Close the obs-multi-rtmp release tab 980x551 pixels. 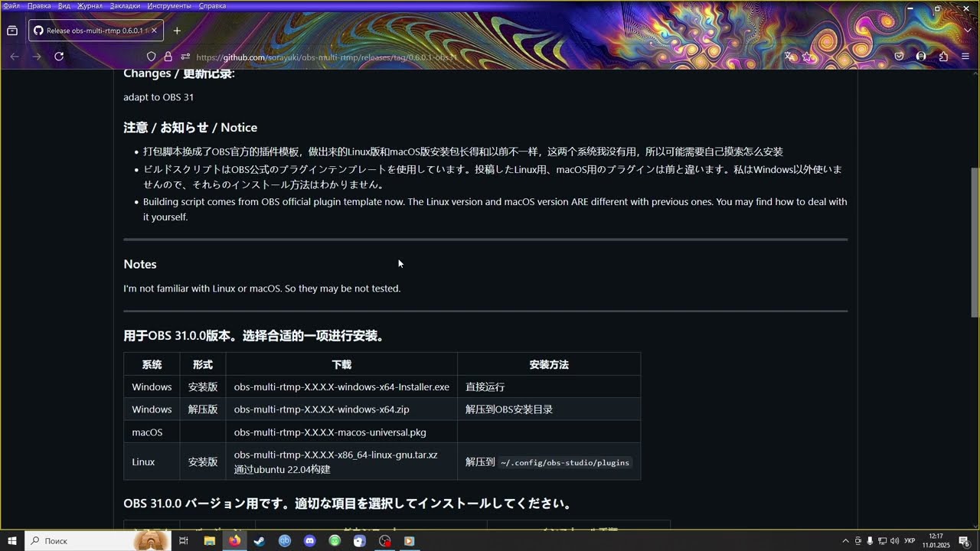(x=154, y=31)
